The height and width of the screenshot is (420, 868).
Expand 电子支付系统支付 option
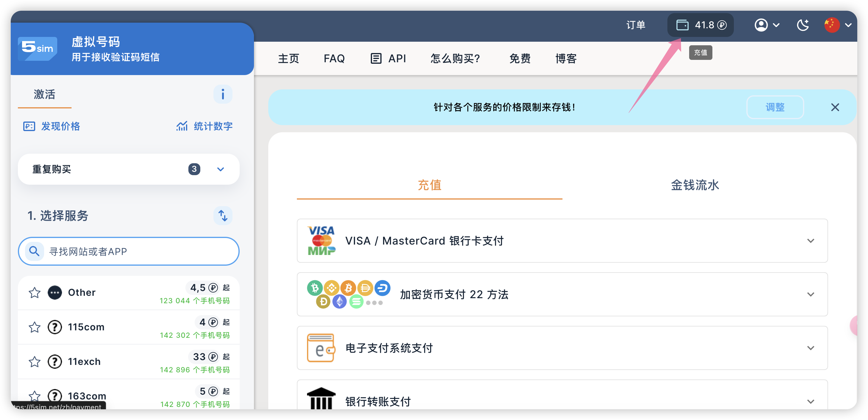point(562,348)
